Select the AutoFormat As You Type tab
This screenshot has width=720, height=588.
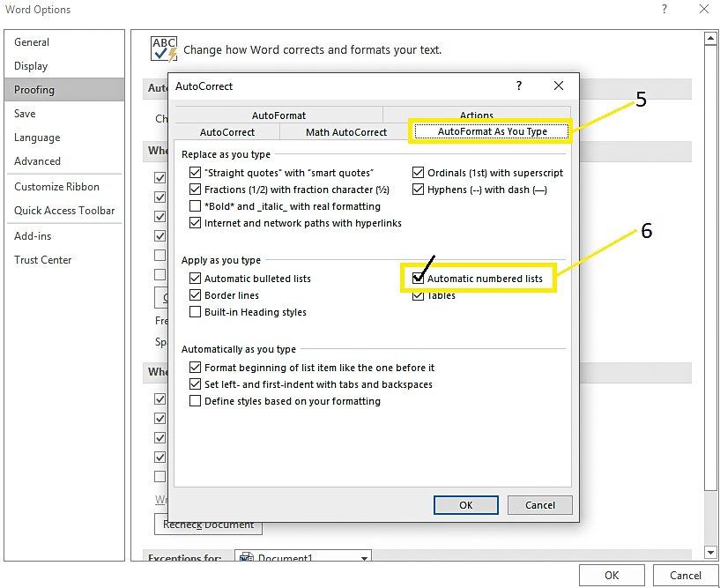(492, 131)
